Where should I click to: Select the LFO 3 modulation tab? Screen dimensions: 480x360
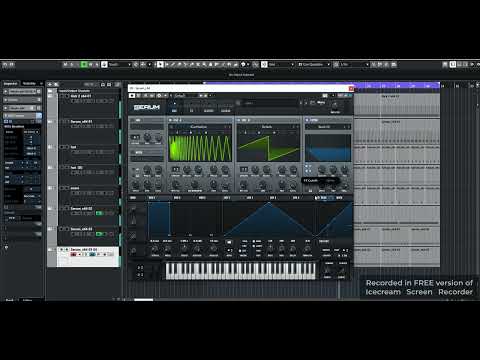[x=273, y=198]
